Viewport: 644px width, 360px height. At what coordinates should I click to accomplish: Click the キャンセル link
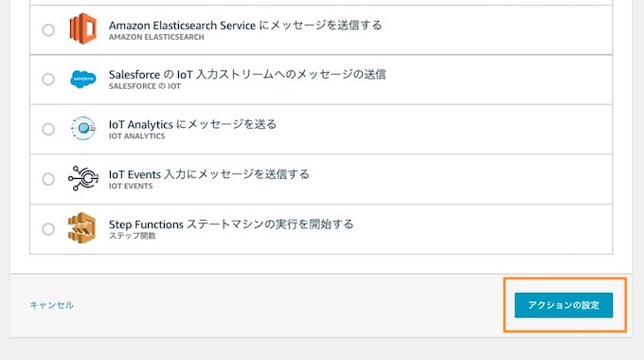52,305
